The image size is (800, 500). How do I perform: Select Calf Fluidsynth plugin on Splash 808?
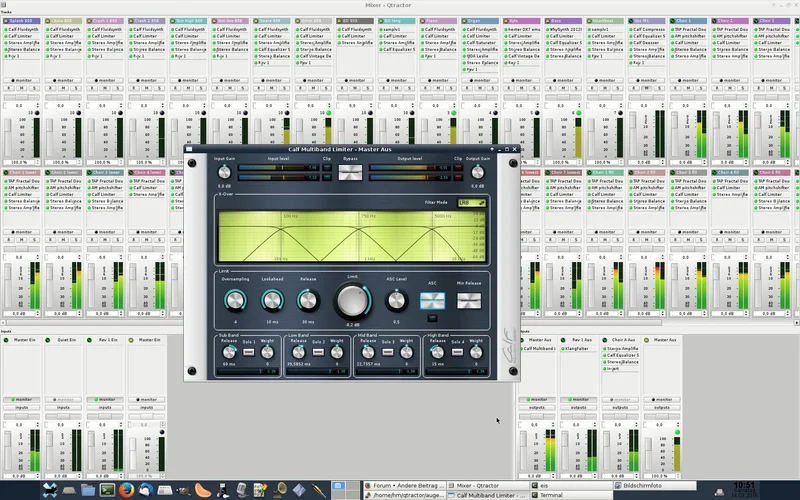(20, 30)
